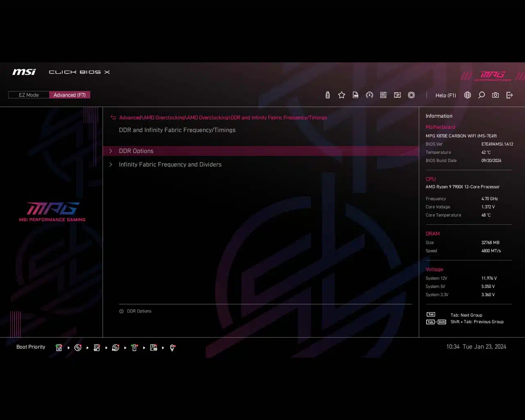The width and height of the screenshot is (525, 420).
Task: Open Help (F1)
Action: pos(446,95)
